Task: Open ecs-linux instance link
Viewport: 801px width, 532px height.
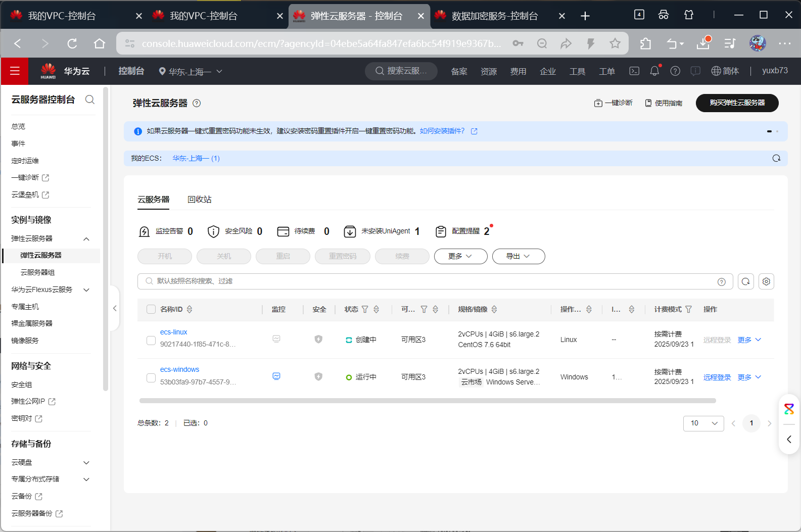Action: click(x=174, y=332)
